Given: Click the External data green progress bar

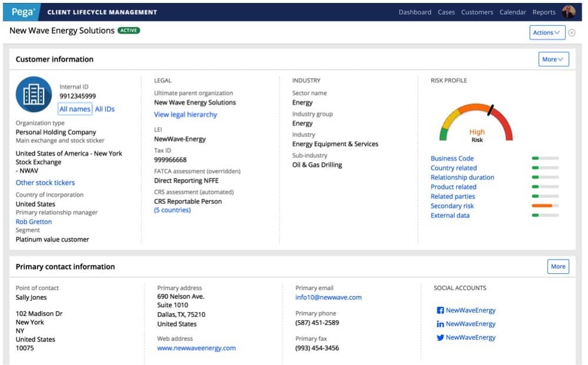Looking at the screenshot, I should tap(545, 215).
